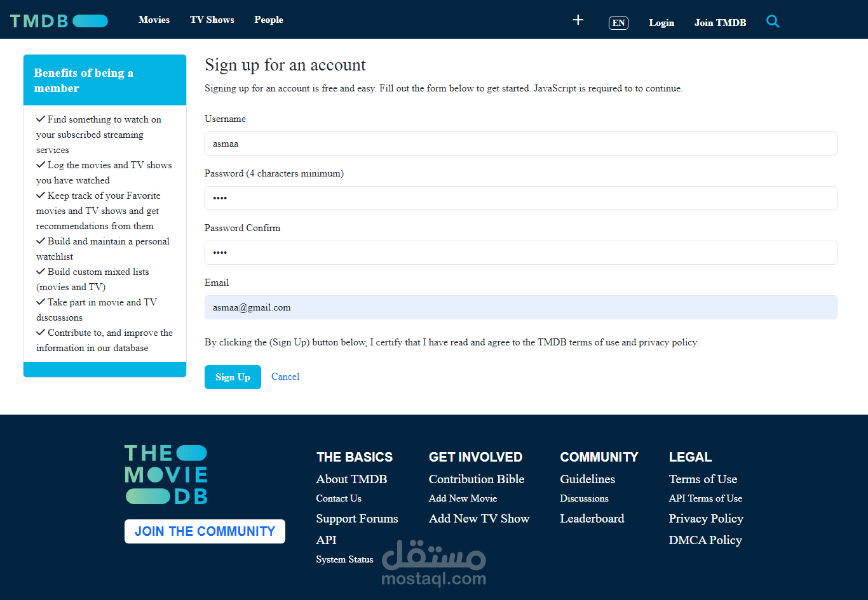Click The Movie DB footer logo
This screenshot has height=600, width=868.
[166, 474]
